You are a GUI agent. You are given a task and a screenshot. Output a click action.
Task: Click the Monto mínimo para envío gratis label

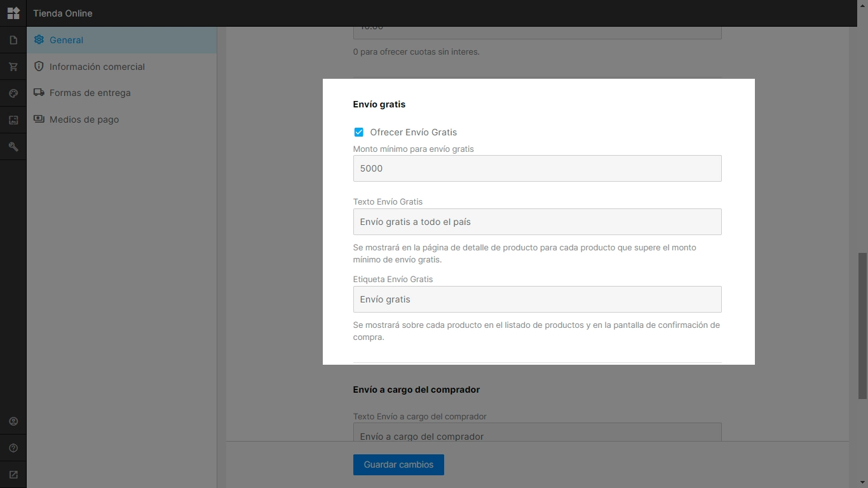click(414, 149)
